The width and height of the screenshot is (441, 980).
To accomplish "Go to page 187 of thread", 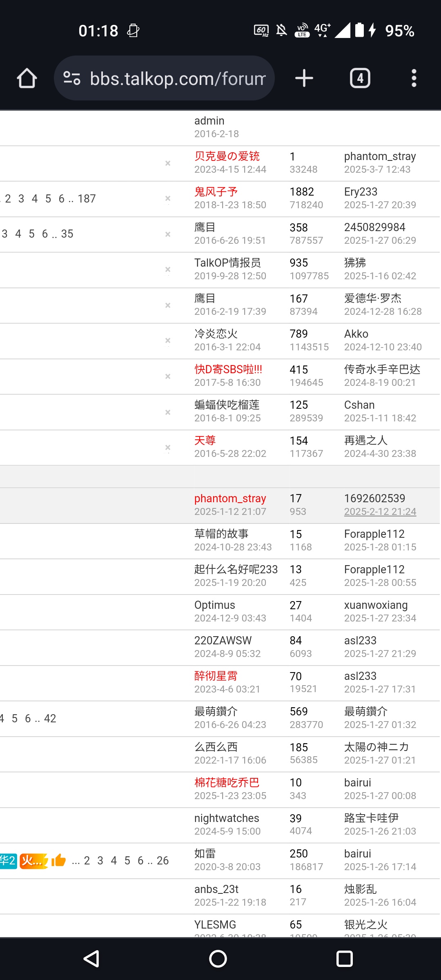I will coord(87,198).
